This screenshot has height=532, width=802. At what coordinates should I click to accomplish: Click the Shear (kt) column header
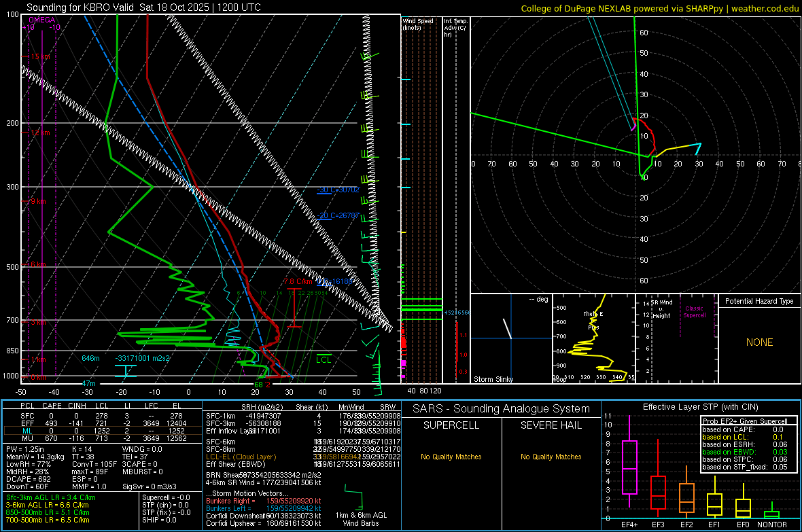[x=311, y=407]
